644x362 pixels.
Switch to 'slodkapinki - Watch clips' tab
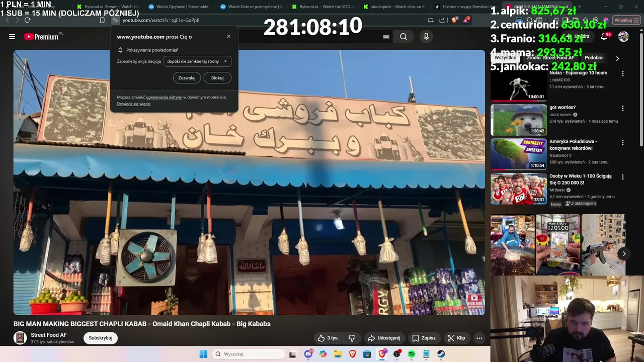click(x=394, y=7)
